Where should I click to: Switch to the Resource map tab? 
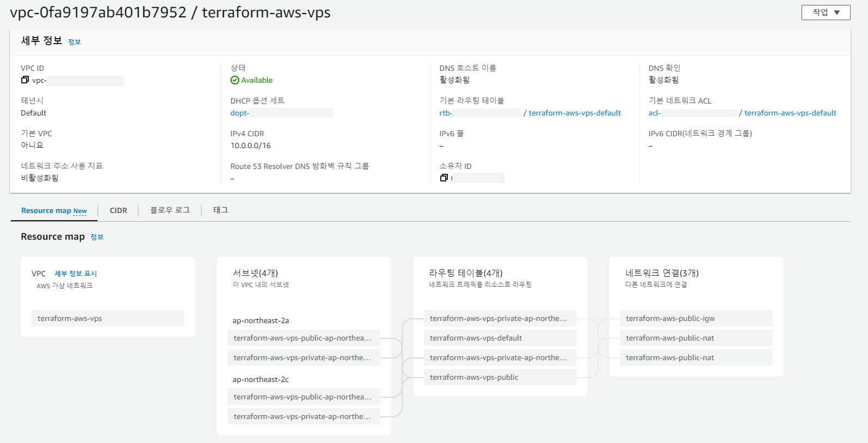point(54,211)
